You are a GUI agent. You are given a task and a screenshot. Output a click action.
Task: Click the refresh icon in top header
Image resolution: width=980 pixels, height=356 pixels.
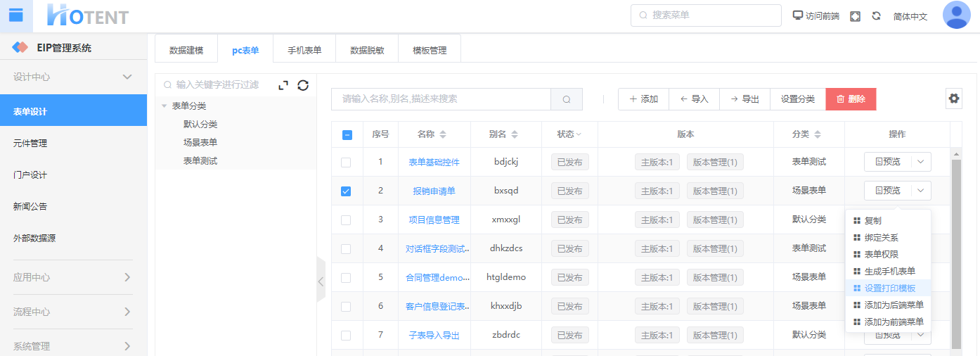pyautogui.click(x=876, y=16)
